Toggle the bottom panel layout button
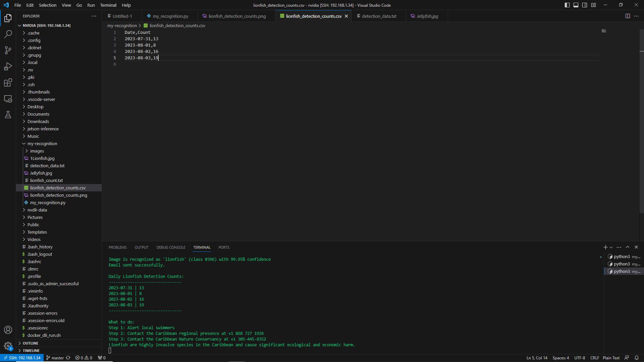The image size is (644, 362). point(576,5)
